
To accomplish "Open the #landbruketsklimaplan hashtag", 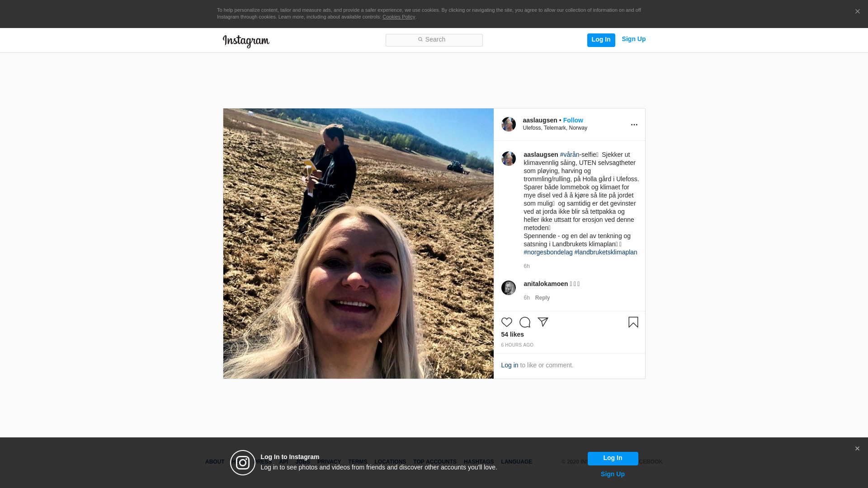I will [606, 252].
